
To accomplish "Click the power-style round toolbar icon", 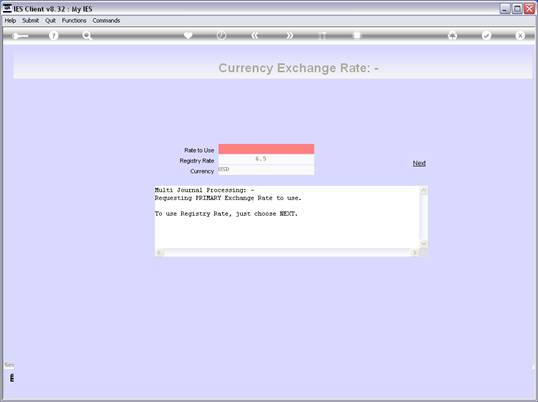I will tap(221, 35).
